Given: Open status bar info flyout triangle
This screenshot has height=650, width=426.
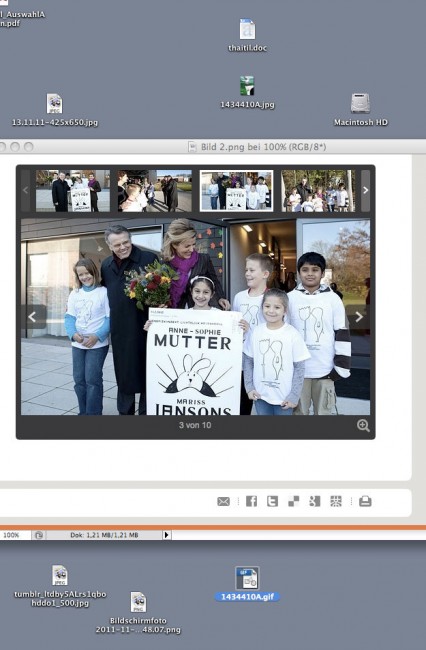Looking at the screenshot, I should click(x=167, y=535).
